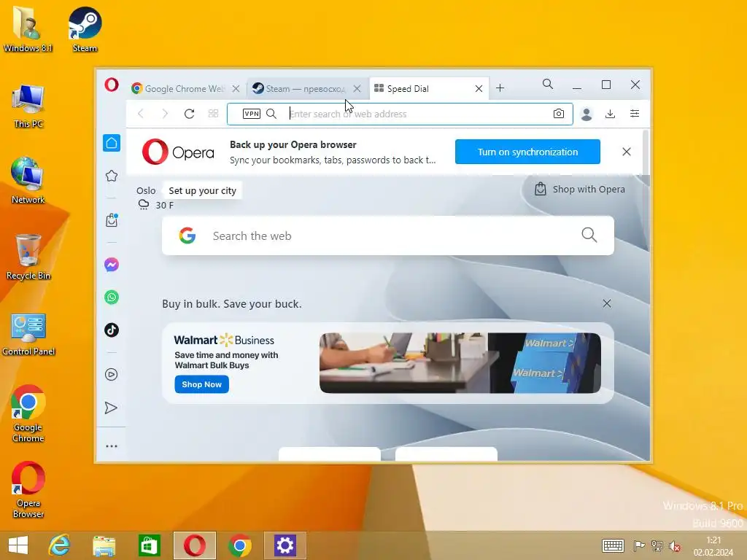Open sidebar setup three dots

click(x=112, y=446)
